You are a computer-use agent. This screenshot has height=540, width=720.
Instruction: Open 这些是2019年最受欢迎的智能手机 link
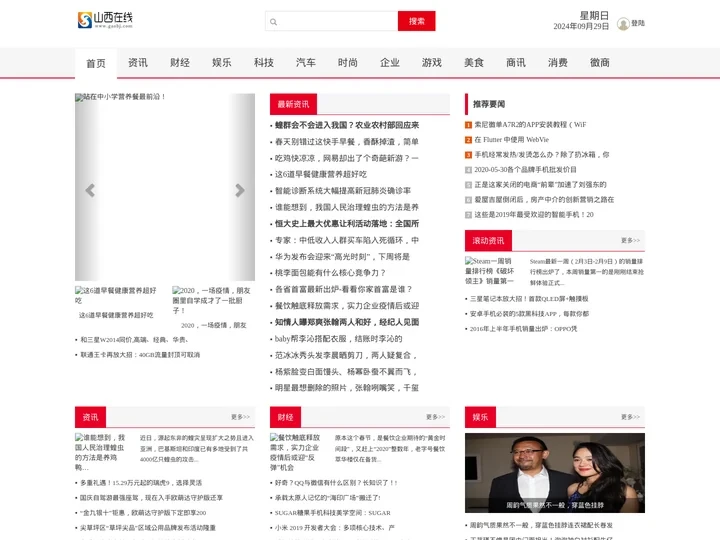click(x=534, y=214)
